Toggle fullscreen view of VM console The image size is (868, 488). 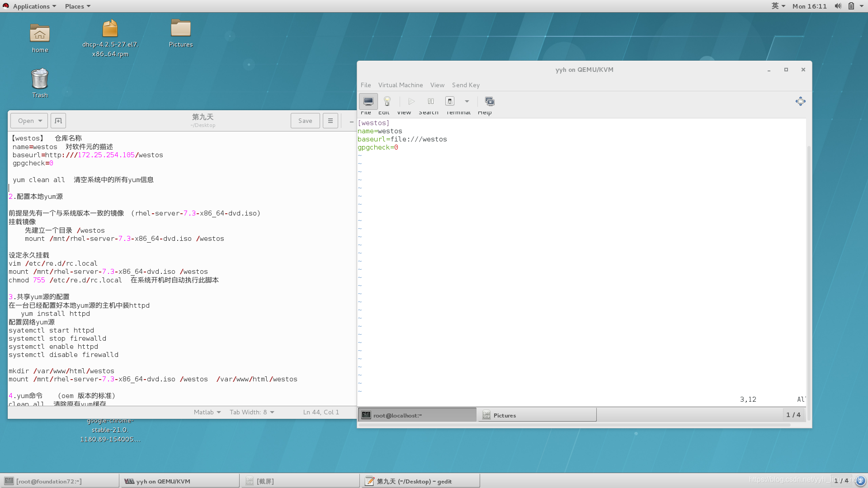(x=800, y=101)
